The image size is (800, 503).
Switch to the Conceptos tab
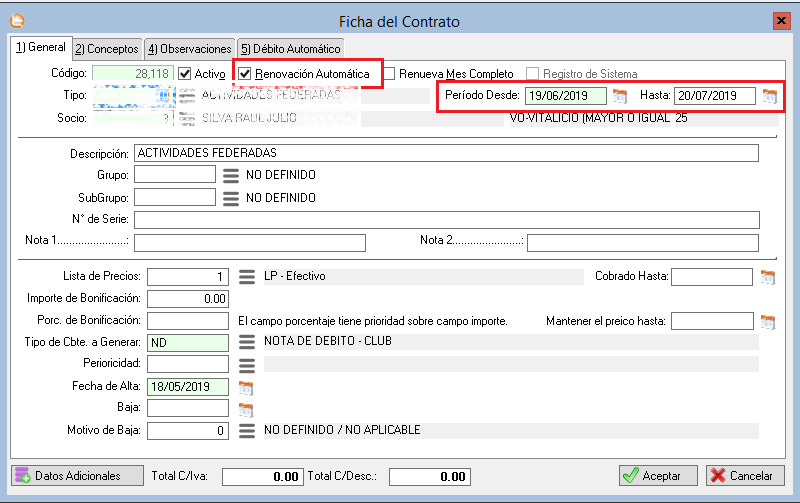[x=107, y=48]
